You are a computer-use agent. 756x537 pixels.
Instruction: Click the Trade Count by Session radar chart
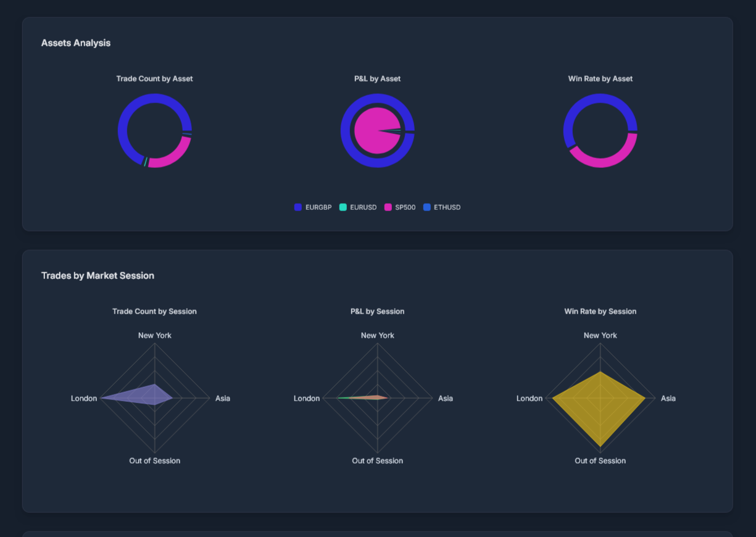154,398
